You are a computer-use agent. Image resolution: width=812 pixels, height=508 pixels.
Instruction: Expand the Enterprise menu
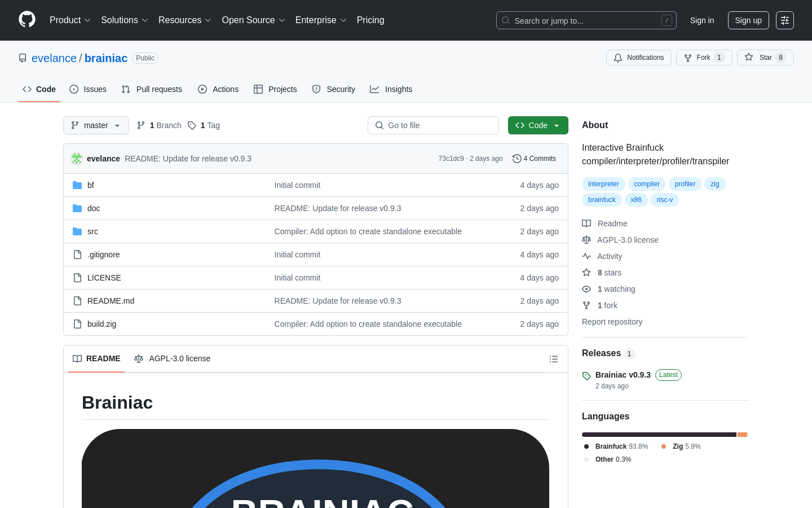321,20
